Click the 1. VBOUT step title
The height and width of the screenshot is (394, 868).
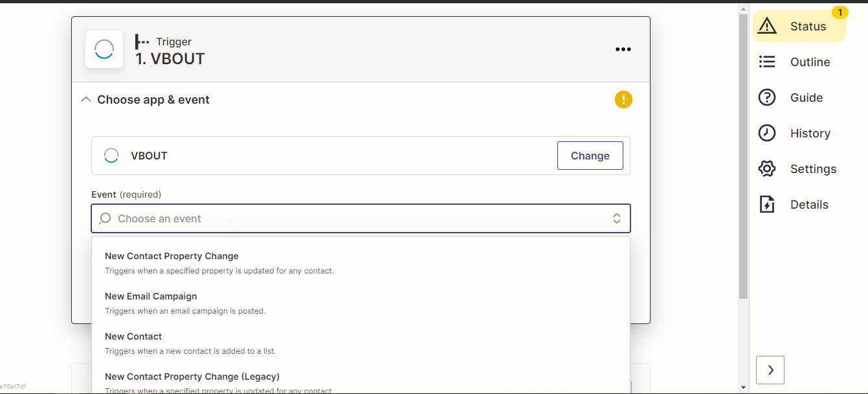coord(170,59)
